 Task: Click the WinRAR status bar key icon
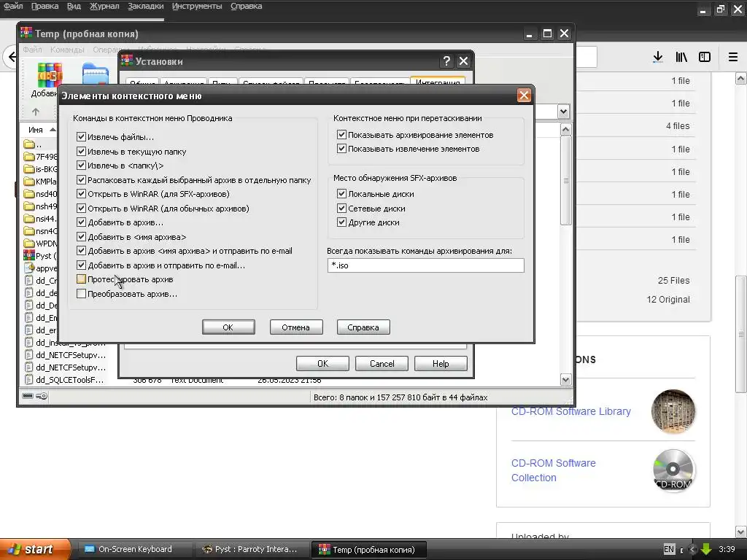(42, 396)
